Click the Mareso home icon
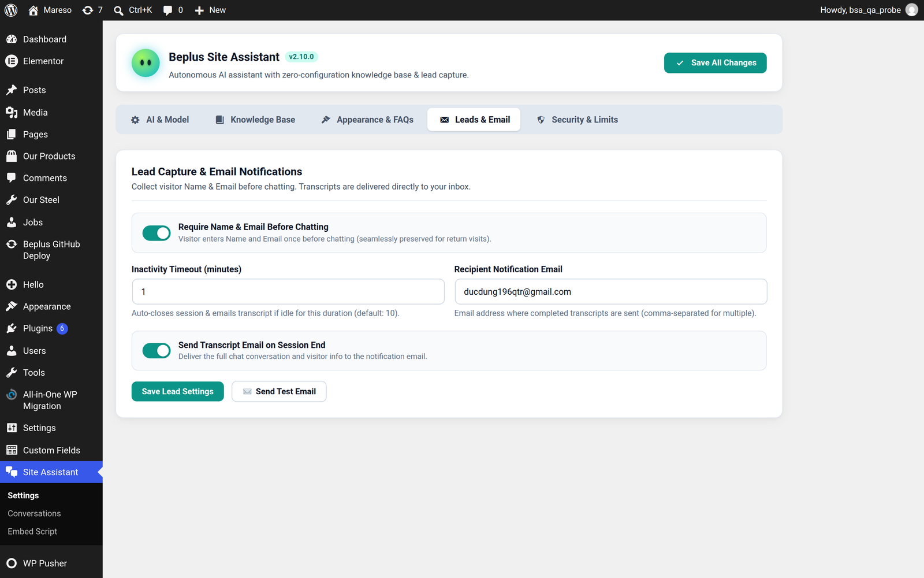Image resolution: width=924 pixels, height=578 pixels. pyautogui.click(x=33, y=10)
